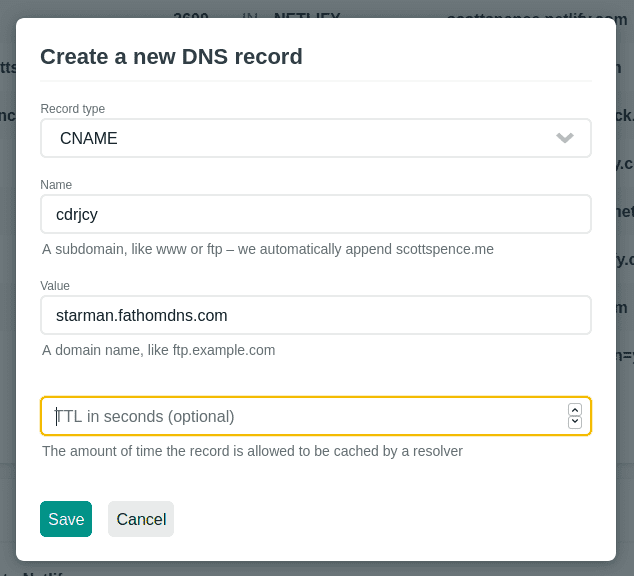The image size is (634, 576).
Task: Click the Value field with starman.fathomdns.com
Action: point(315,315)
